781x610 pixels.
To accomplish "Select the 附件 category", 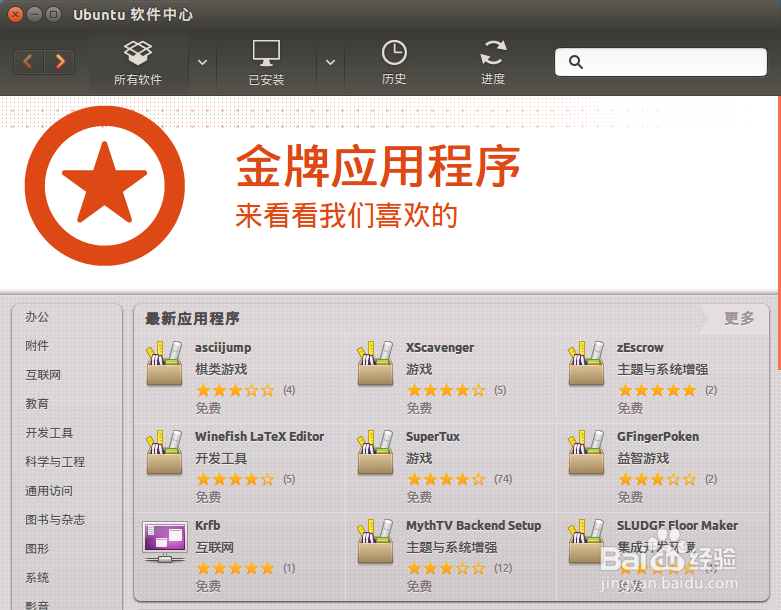I will click(x=37, y=346).
